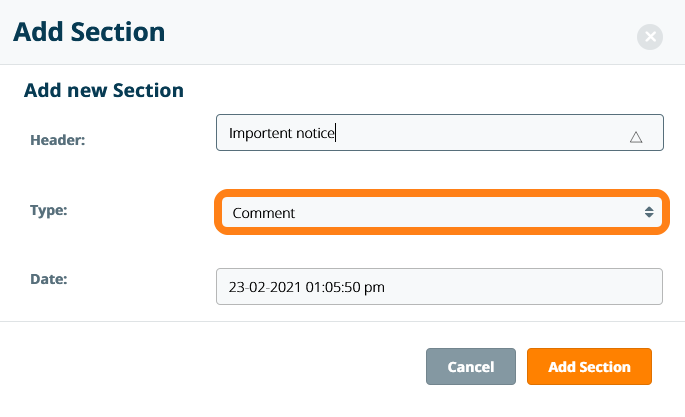Confirm with the orange Add Section button
The width and height of the screenshot is (685, 417).
coord(589,367)
